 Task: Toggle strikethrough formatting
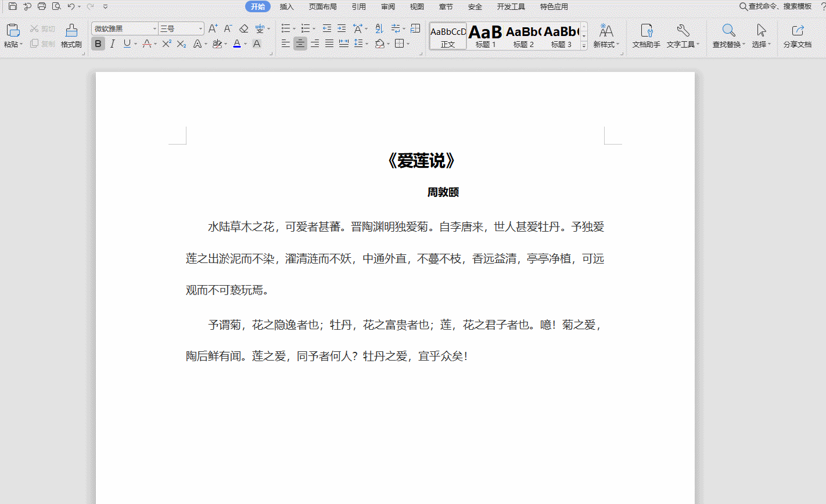click(147, 44)
